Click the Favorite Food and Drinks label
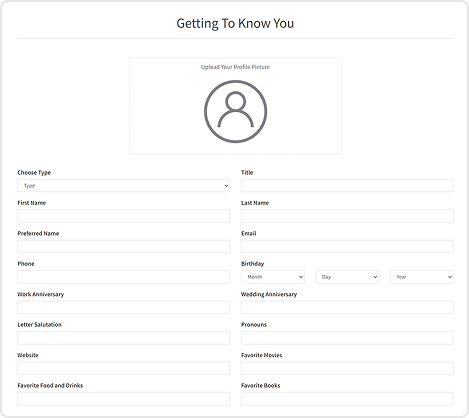The width and height of the screenshot is (469, 418). pos(50,385)
